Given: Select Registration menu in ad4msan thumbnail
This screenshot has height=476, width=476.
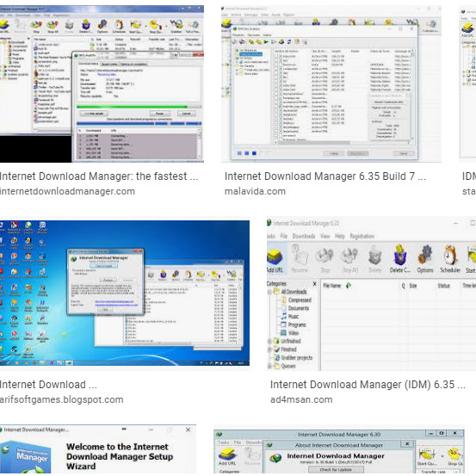Looking at the screenshot, I should click(362, 236).
